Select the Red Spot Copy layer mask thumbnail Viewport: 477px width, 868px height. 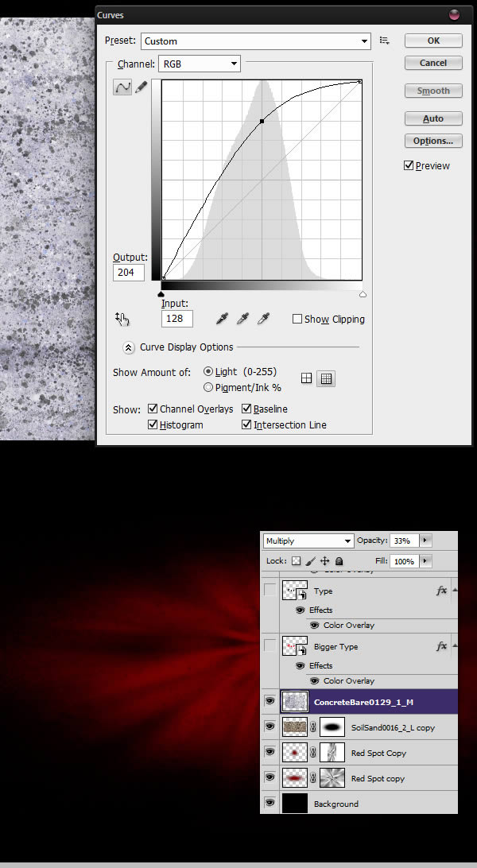pos(332,753)
